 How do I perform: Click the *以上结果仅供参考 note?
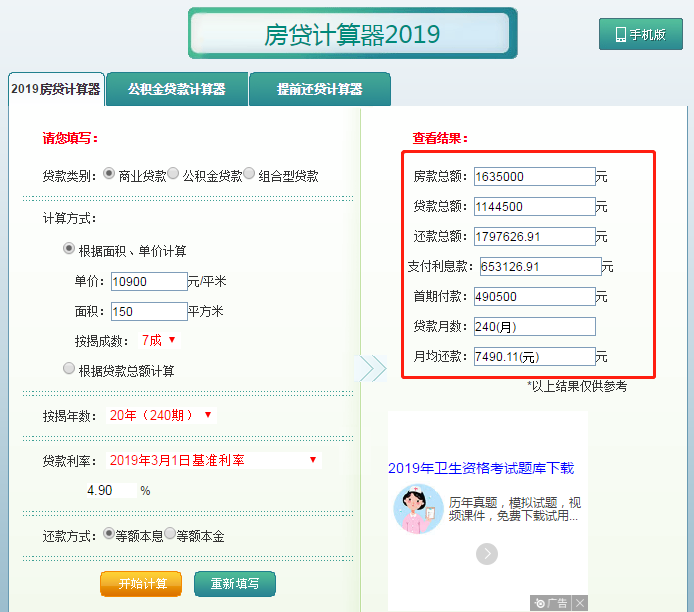[577, 386]
